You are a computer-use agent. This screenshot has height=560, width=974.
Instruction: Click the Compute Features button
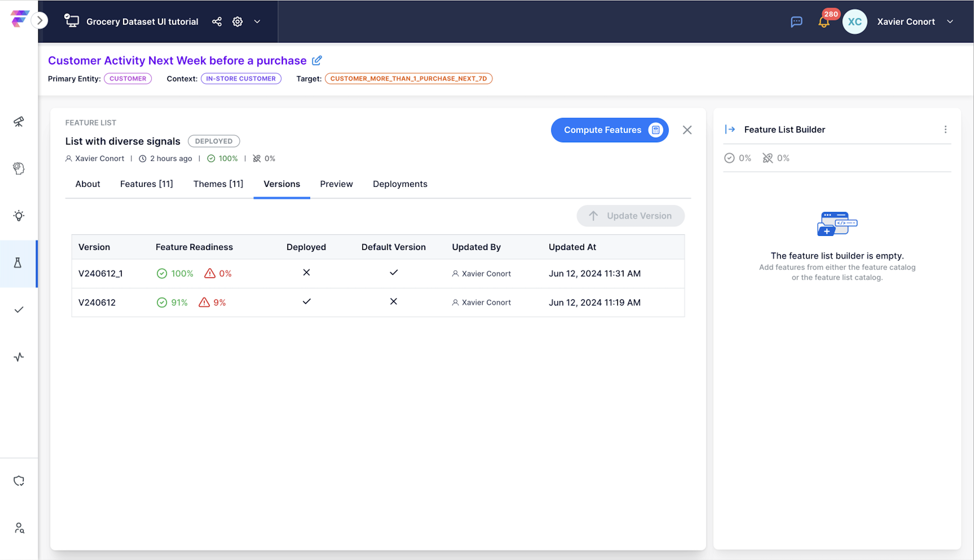pyautogui.click(x=610, y=130)
